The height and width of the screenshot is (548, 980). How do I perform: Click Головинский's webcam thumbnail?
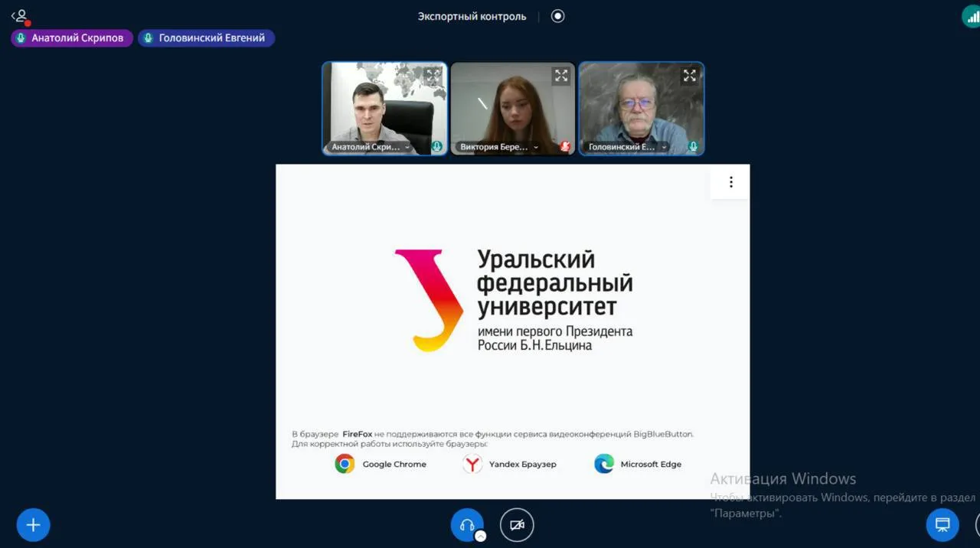pos(641,109)
